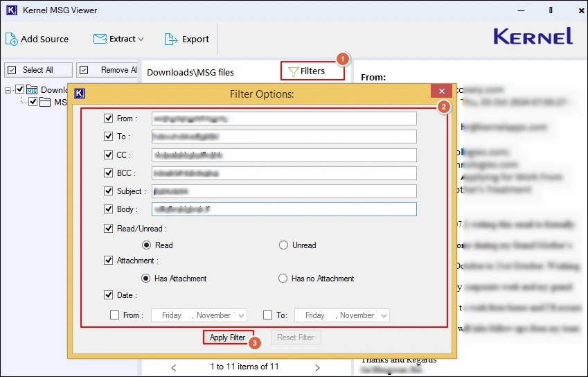Uncheck the Body filter checkbox
The height and width of the screenshot is (377, 588).
point(108,209)
